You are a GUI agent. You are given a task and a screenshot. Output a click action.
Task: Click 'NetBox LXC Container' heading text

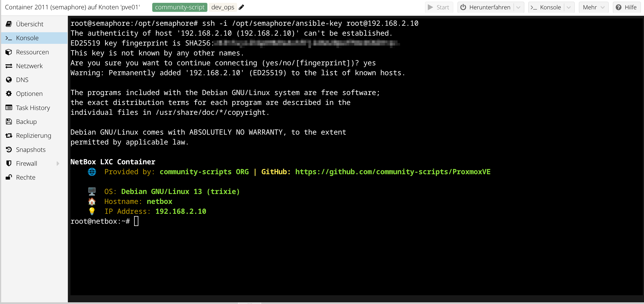point(113,162)
